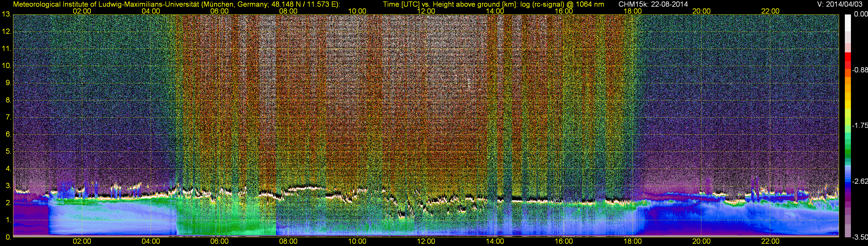The image size is (868, 246).
Task: Click "18:00" on the bottom time axis
Action: pos(632,241)
